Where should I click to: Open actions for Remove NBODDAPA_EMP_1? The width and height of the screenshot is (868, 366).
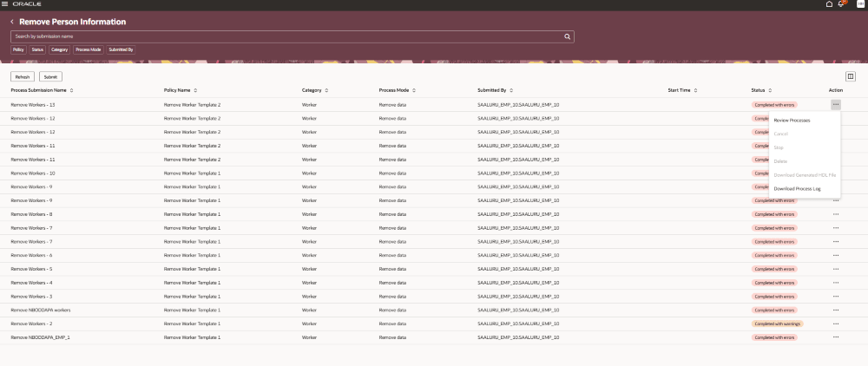pyautogui.click(x=835, y=337)
